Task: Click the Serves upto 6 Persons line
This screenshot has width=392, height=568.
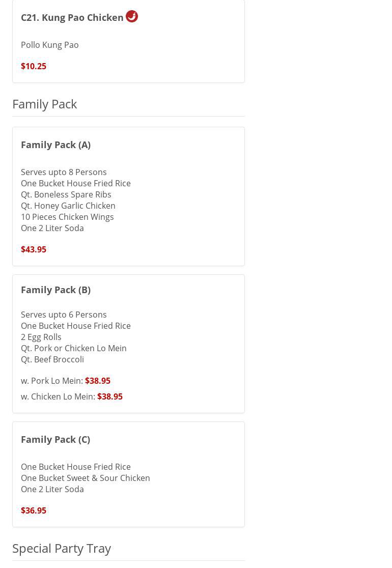Action: tap(64, 315)
